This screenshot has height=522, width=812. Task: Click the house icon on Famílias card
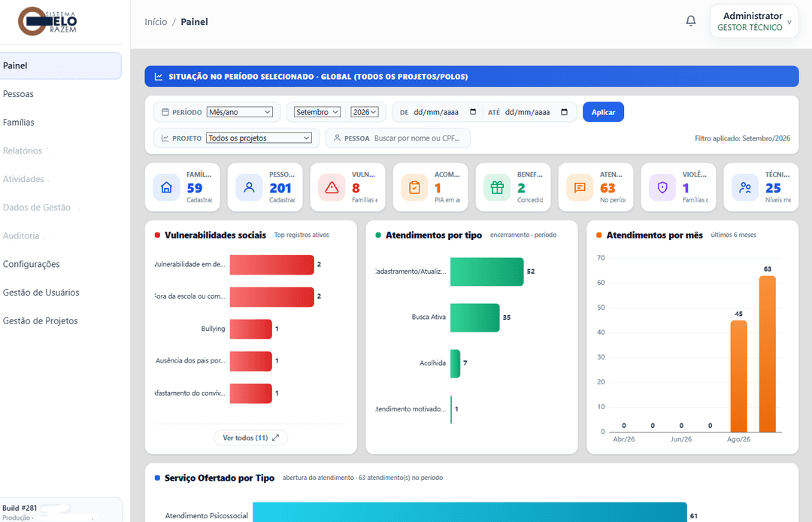pos(166,187)
